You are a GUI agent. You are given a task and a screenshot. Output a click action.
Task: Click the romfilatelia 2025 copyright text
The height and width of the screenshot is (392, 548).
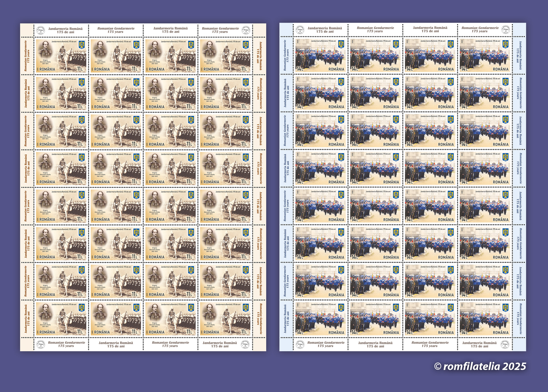480,366
